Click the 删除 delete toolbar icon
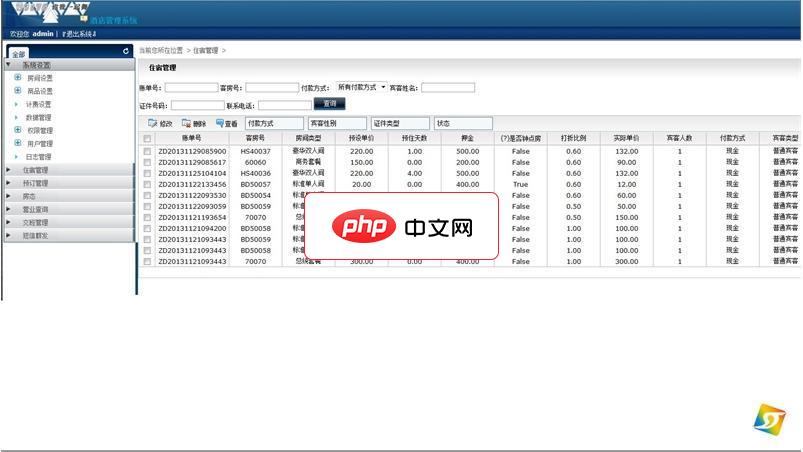Image resolution: width=803 pixels, height=452 pixels. tap(186, 124)
